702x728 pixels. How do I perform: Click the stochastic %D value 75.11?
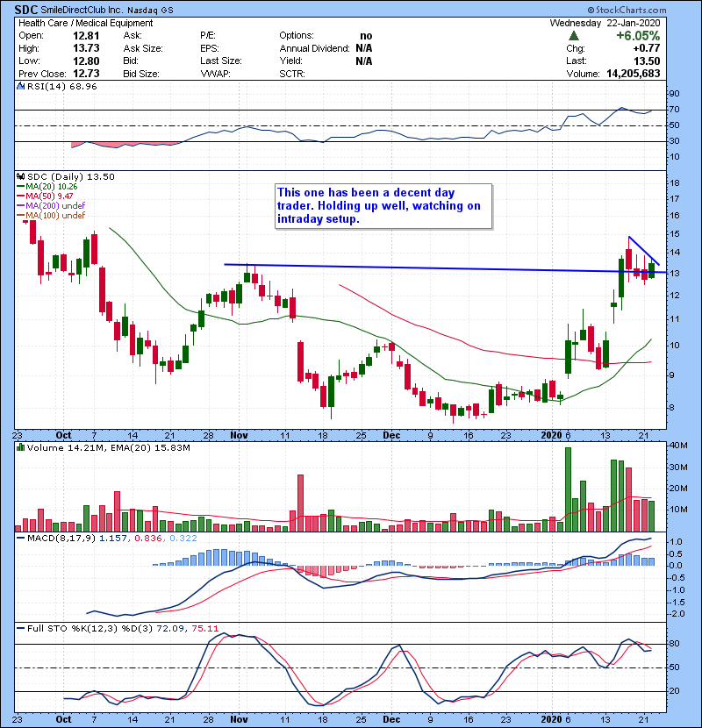(204, 629)
